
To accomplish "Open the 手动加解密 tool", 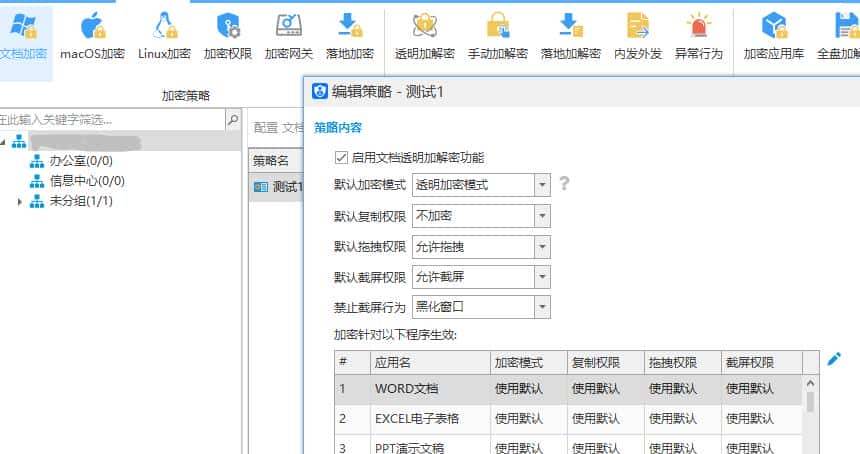I will coord(497,37).
